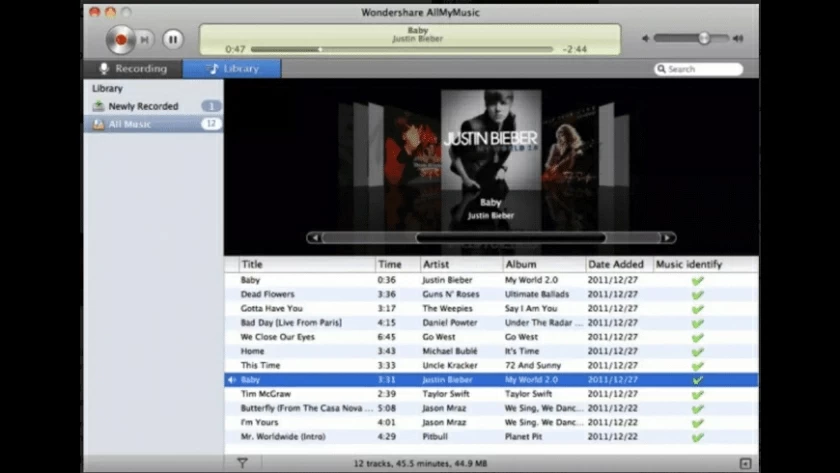Click identify checkmark for Tim McGraw
The width and height of the screenshot is (840, 473).
coord(698,395)
